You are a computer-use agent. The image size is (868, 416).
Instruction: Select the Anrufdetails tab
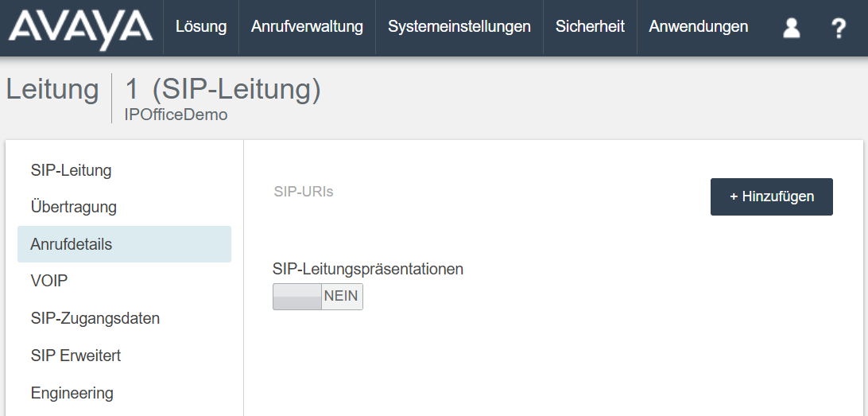[x=72, y=244]
